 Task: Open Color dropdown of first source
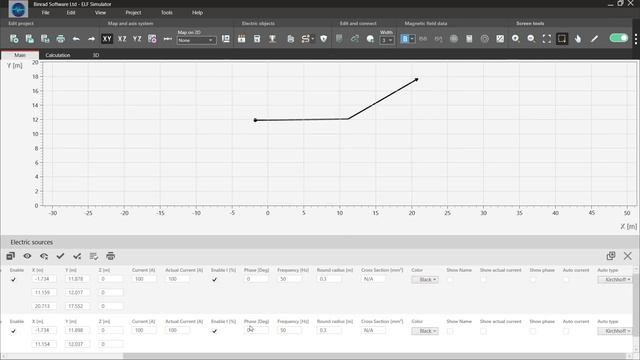(x=425, y=280)
